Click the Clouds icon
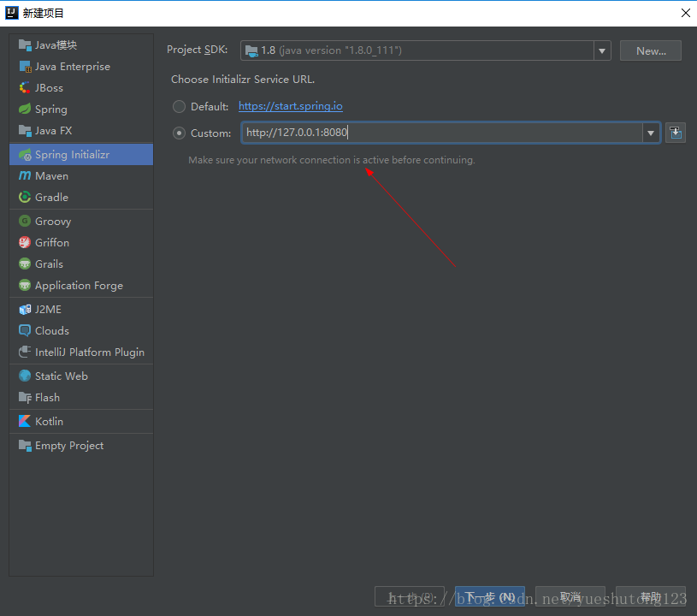Viewport: 697px width, 616px height. point(25,330)
